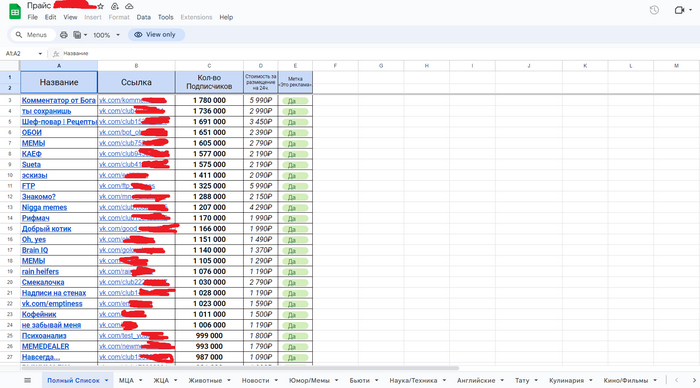Open the move to folder icon
700x388 pixels.
[115, 6]
